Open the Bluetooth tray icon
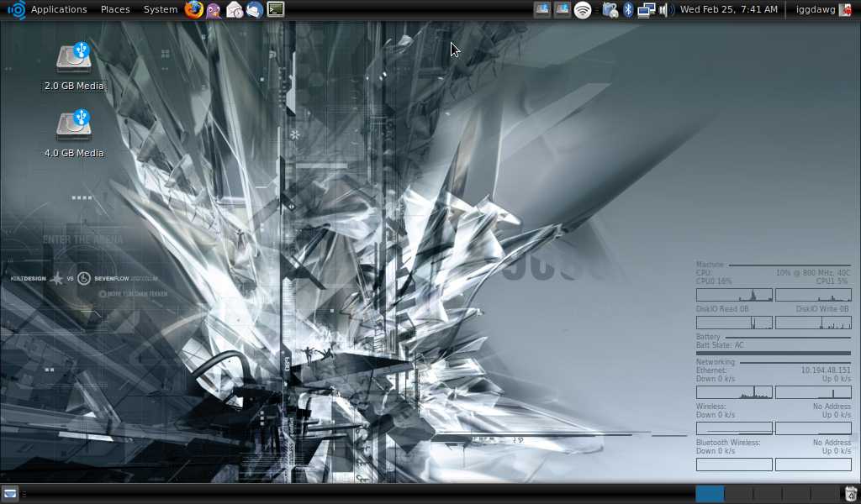The image size is (861, 504). (628, 10)
